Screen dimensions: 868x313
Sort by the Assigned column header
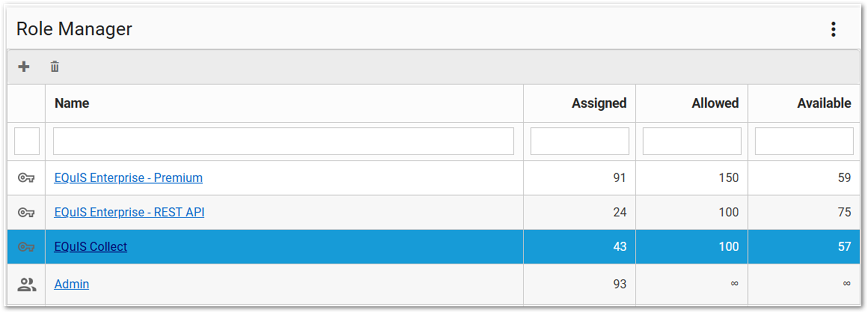pyautogui.click(x=598, y=103)
